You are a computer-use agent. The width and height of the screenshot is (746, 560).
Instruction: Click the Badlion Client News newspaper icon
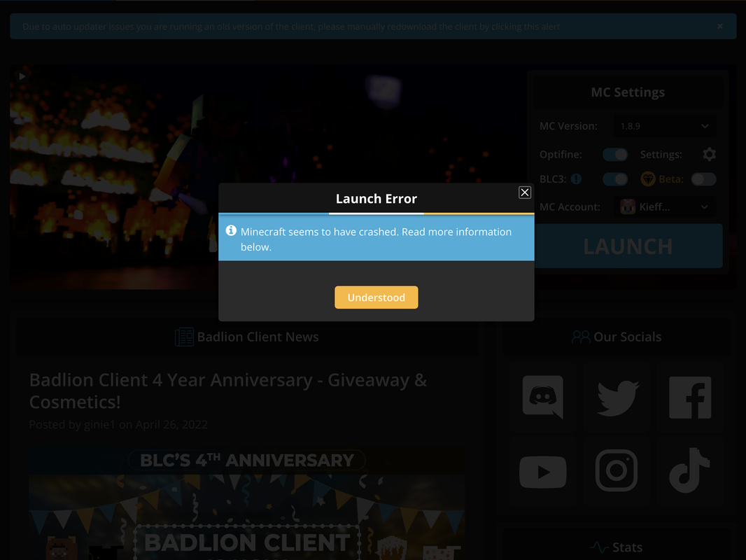pos(184,337)
